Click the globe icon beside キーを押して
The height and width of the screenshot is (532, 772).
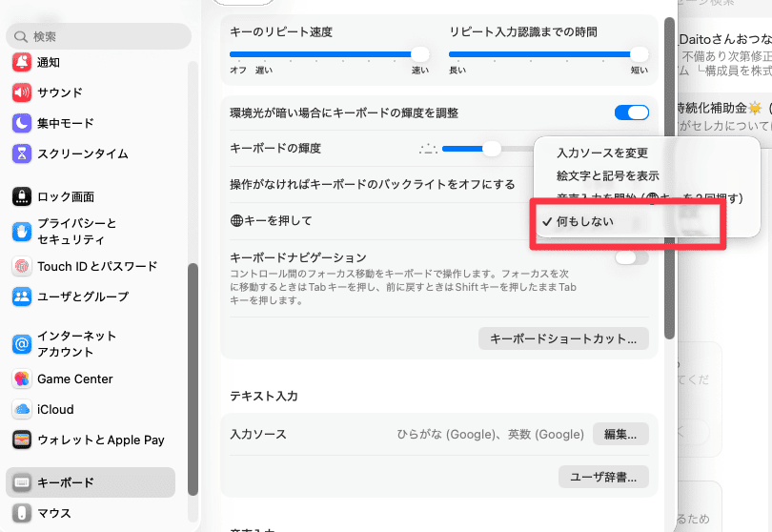236,220
